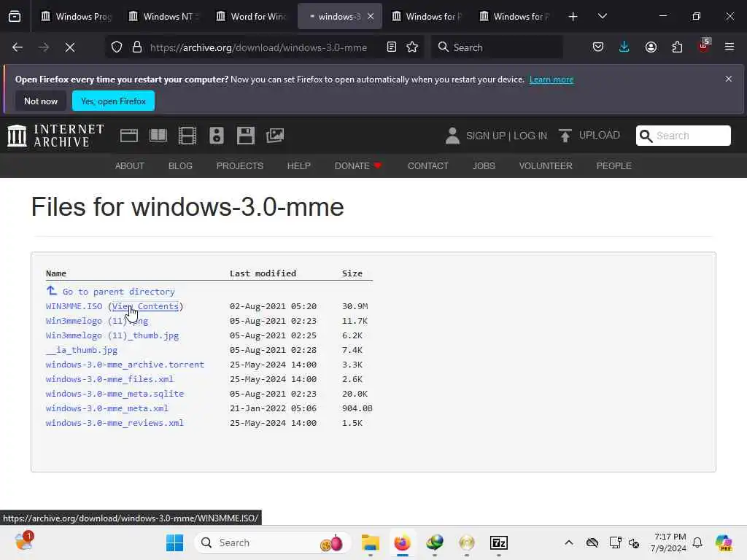This screenshot has width=747, height=560.
Task: Open the Firefox downloads panel
Action: pos(624,47)
